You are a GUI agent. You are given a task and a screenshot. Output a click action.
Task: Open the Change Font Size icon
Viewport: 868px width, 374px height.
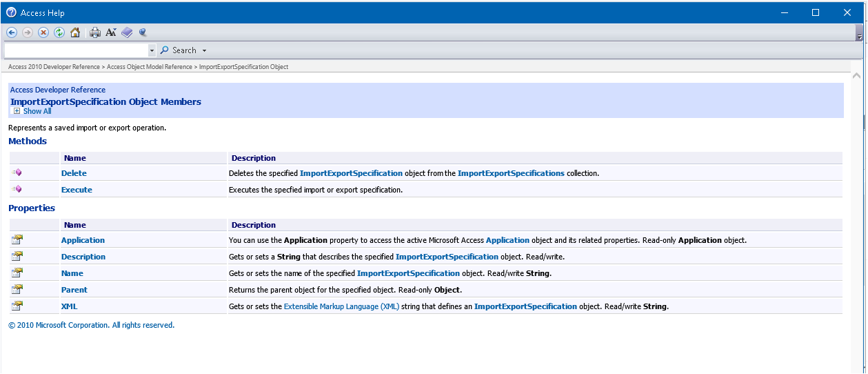pos(111,32)
